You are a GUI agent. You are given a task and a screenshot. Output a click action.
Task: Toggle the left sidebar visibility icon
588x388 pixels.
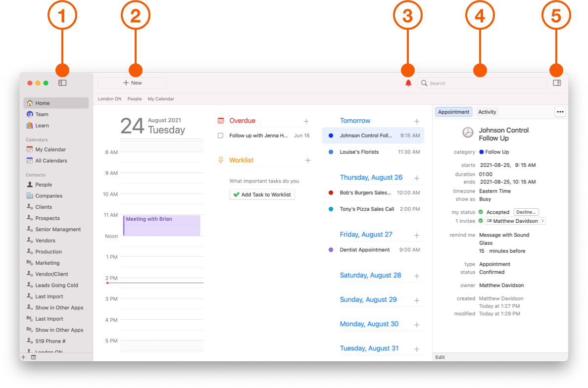coord(62,83)
